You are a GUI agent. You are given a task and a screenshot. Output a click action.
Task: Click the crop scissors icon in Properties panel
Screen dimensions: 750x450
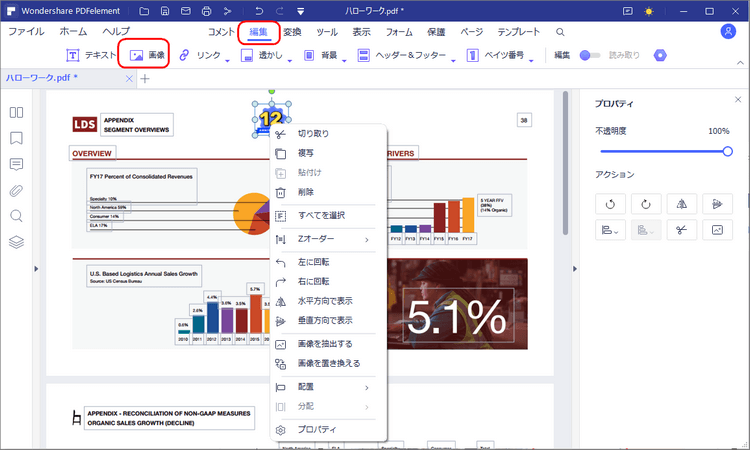coord(680,231)
